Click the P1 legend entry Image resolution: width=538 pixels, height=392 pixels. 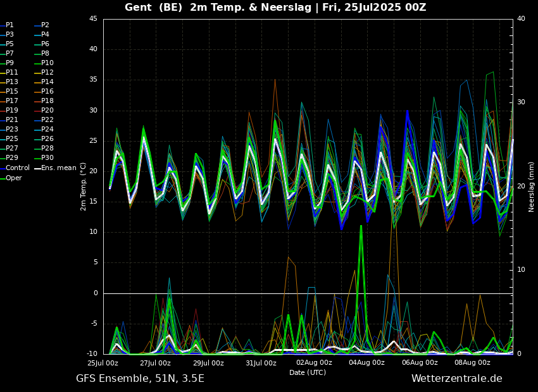click(x=9, y=25)
